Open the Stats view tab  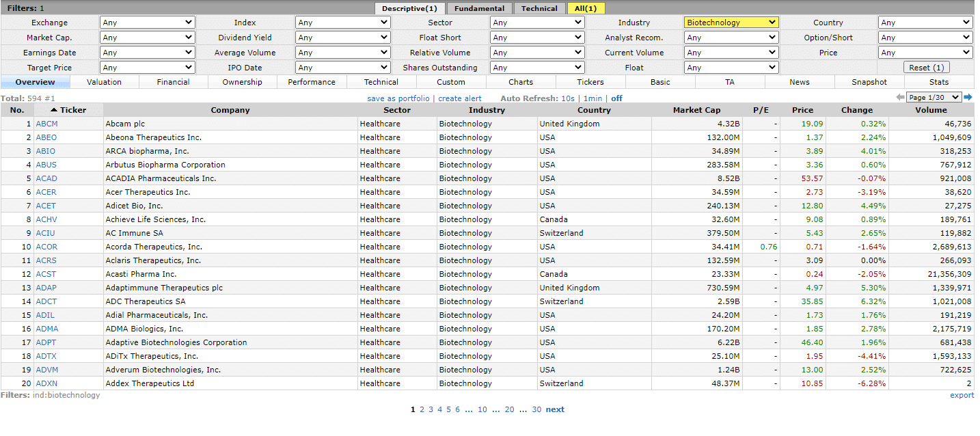(939, 82)
